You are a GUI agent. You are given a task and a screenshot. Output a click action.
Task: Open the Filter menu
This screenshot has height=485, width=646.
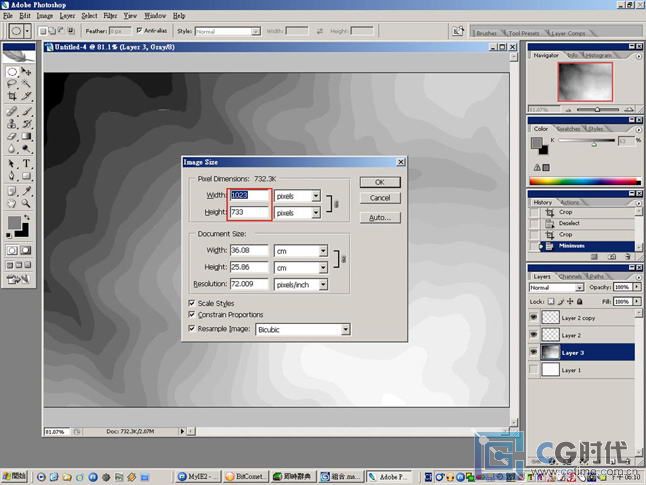110,16
